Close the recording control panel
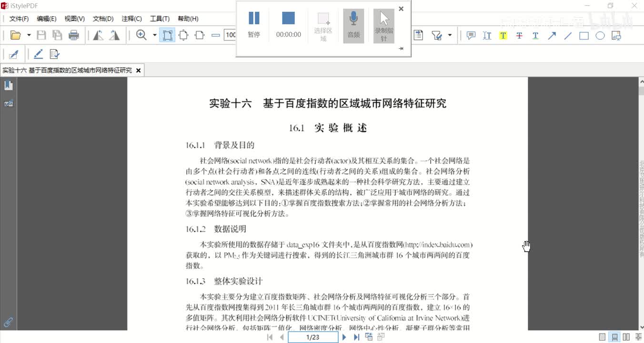This screenshot has width=644, height=343. 401,9
